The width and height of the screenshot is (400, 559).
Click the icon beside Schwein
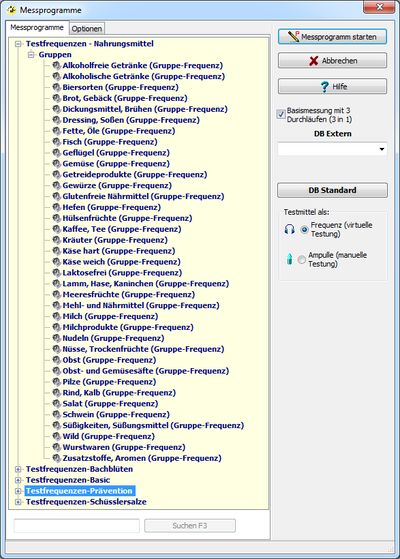pyautogui.click(x=56, y=415)
